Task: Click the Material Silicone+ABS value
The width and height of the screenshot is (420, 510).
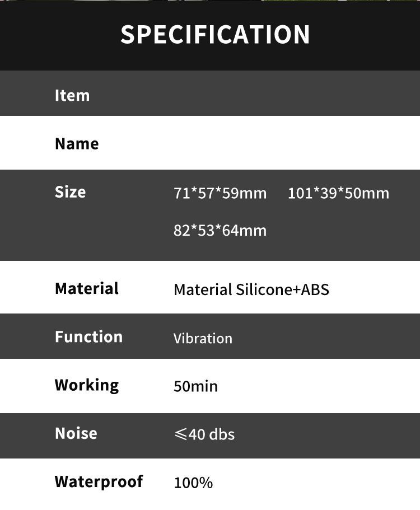Action: (251, 289)
